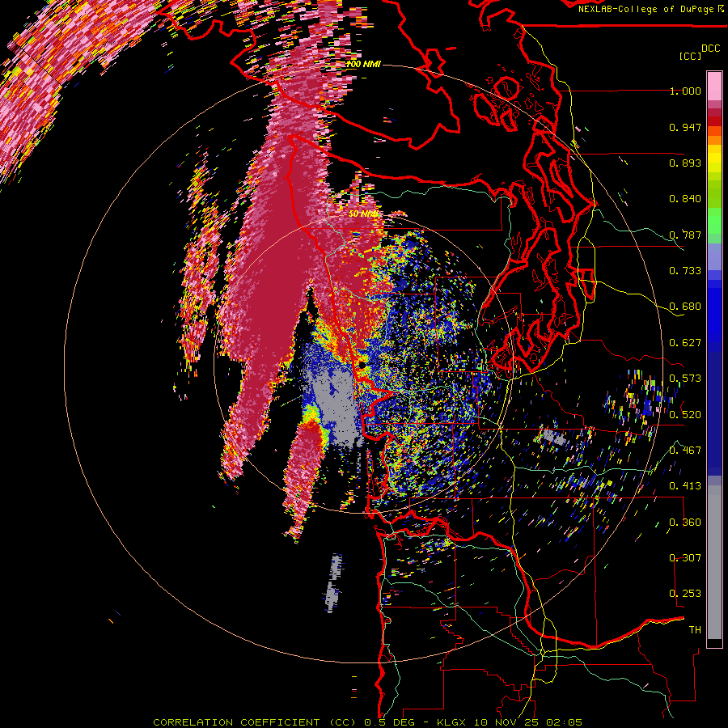Click the 0.893 color scale label
The height and width of the screenshot is (728, 728).
(685, 163)
